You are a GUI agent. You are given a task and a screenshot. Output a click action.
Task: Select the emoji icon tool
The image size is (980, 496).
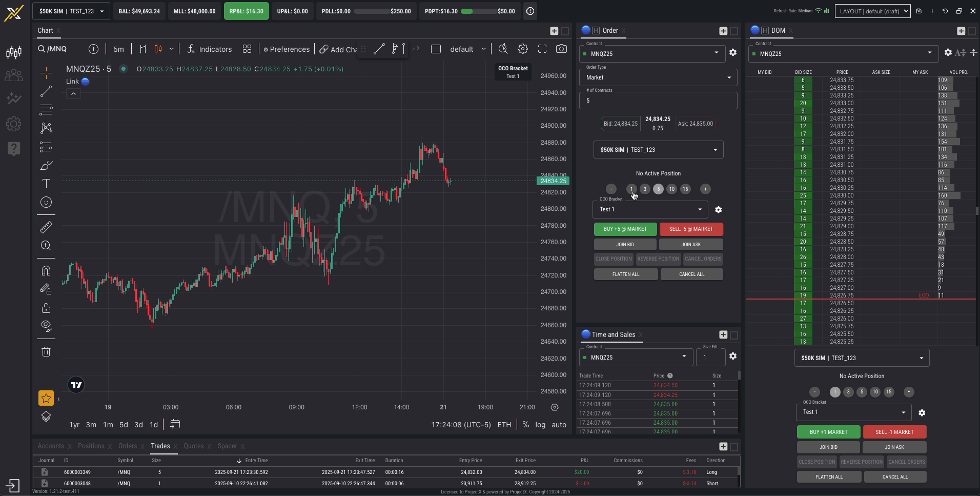click(x=46, y=202)
